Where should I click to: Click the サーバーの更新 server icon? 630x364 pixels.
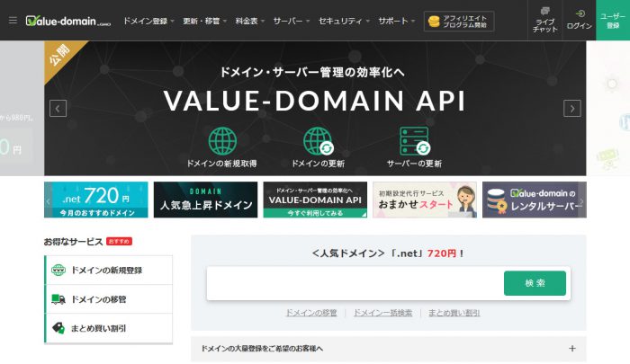415,141
